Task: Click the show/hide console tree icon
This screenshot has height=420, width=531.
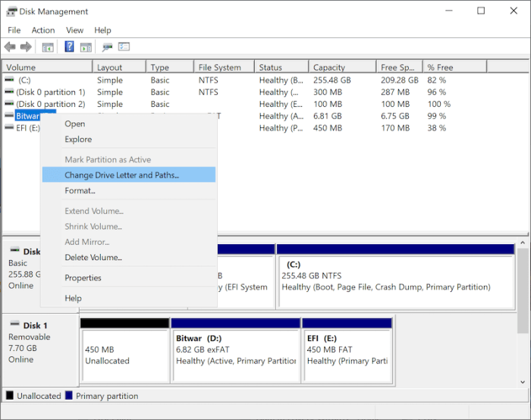Action: pos(48,47)
